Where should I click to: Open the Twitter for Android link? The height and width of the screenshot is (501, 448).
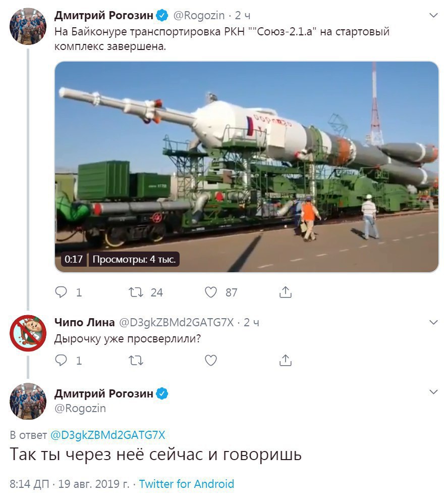[186, 484]
